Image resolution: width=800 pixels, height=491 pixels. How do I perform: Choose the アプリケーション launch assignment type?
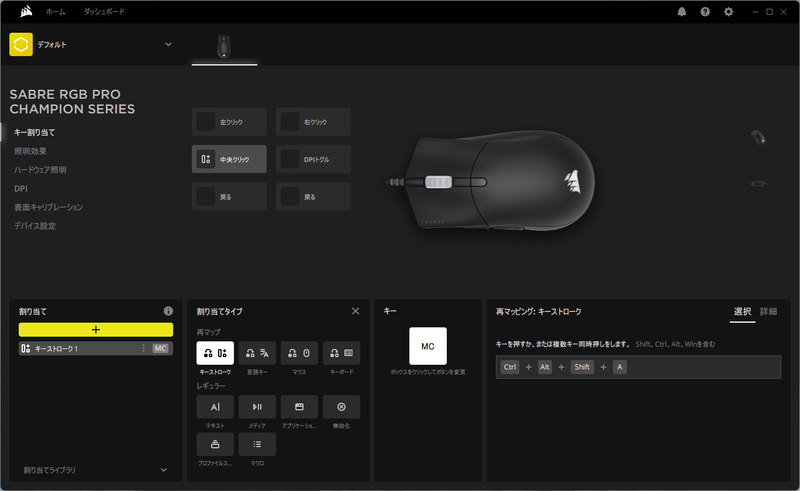299,407
